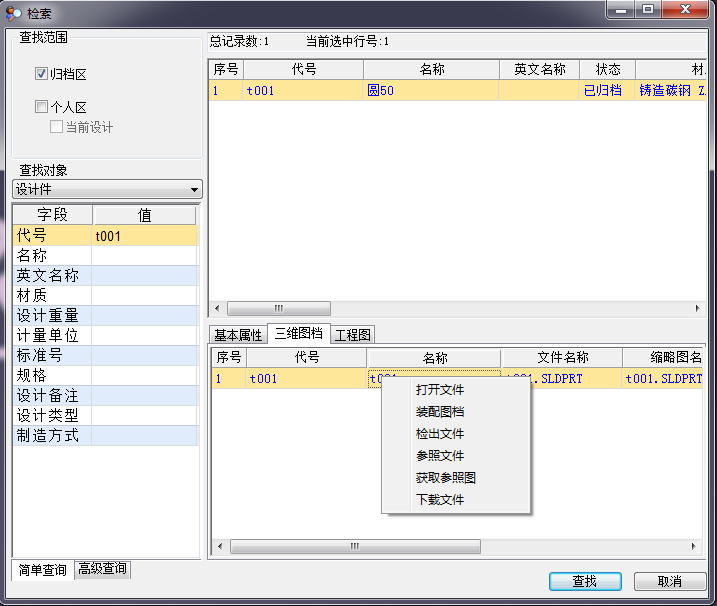Click the upper table left scroll arrow

pyautogui.click(x=217, y=308)
